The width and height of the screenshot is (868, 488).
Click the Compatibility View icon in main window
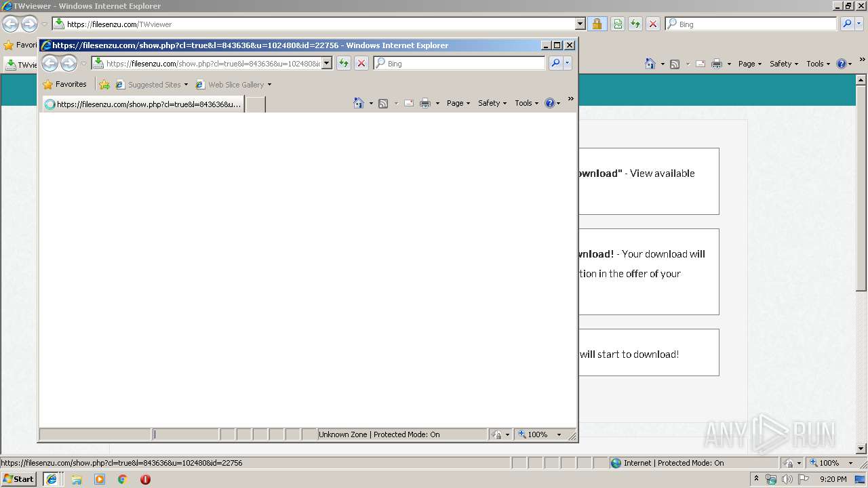coord(618,24)
